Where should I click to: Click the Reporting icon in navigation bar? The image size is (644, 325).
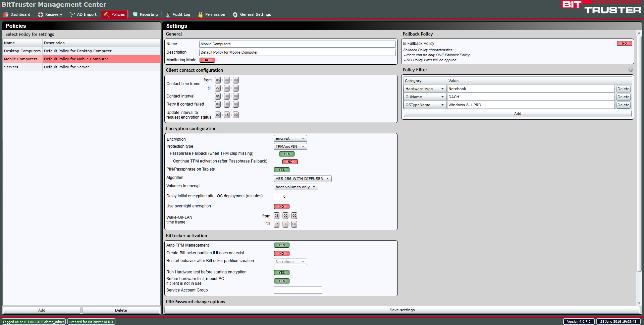click(135, 14)
